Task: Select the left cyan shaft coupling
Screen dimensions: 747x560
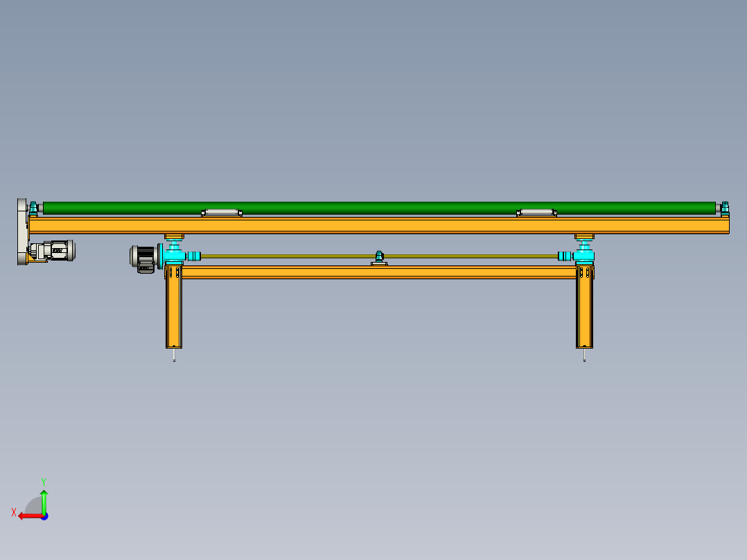Action: (193, 256)
